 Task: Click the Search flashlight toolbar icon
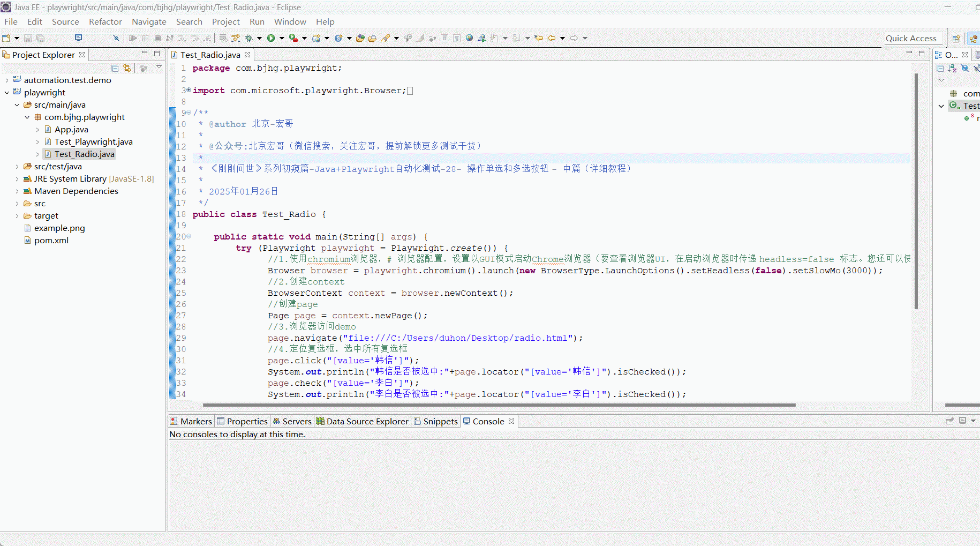(x=386, y=38)
